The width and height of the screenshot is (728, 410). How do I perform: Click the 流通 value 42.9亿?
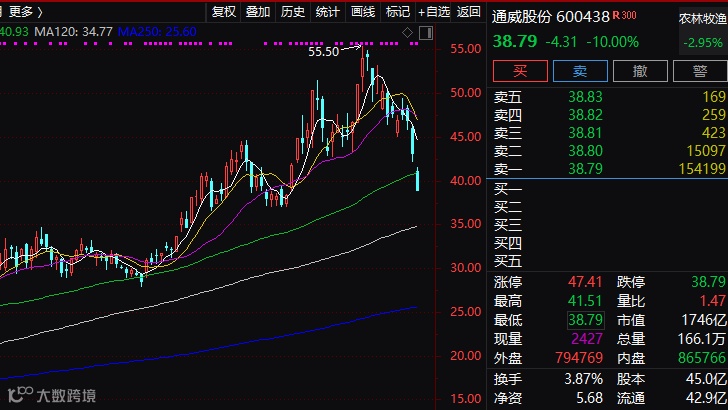[706, 398]
